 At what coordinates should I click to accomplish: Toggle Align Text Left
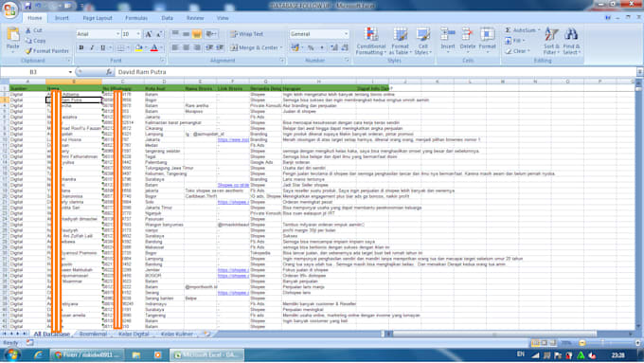tap(175, 47)
